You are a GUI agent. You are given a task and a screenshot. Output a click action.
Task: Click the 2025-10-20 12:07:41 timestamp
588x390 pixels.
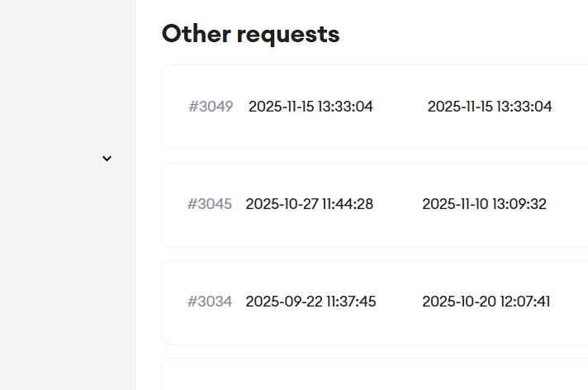[x=486, y=302]
